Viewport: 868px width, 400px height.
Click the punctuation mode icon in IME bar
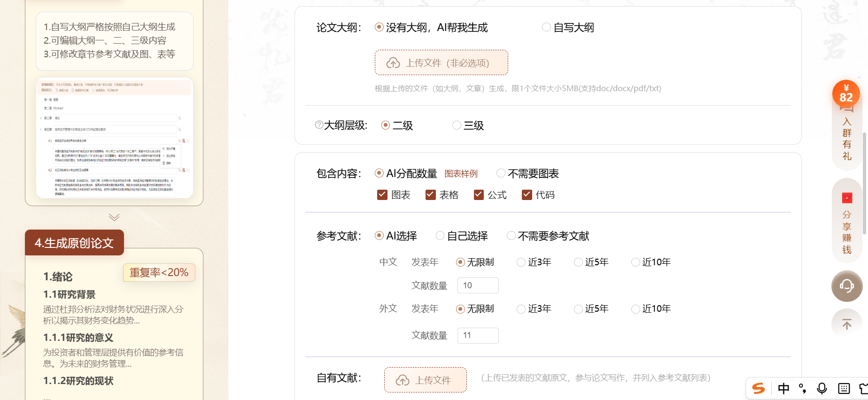[x=803, y=388]
